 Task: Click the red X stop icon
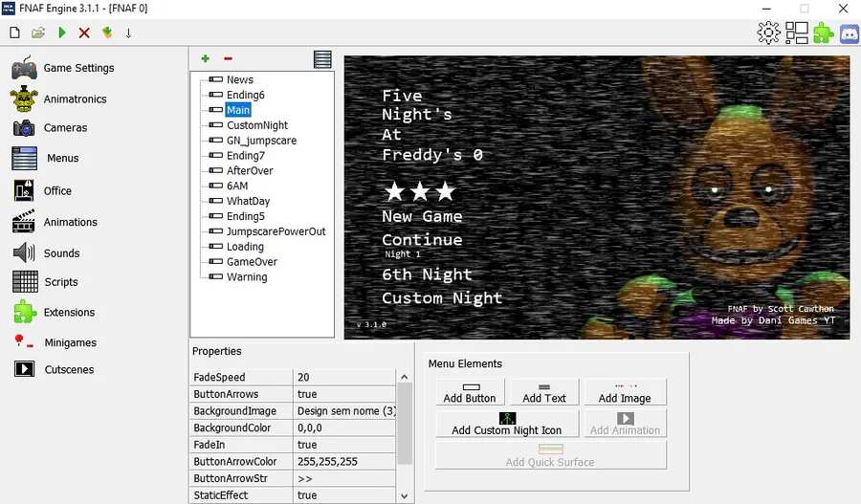(x=84, y=33)
